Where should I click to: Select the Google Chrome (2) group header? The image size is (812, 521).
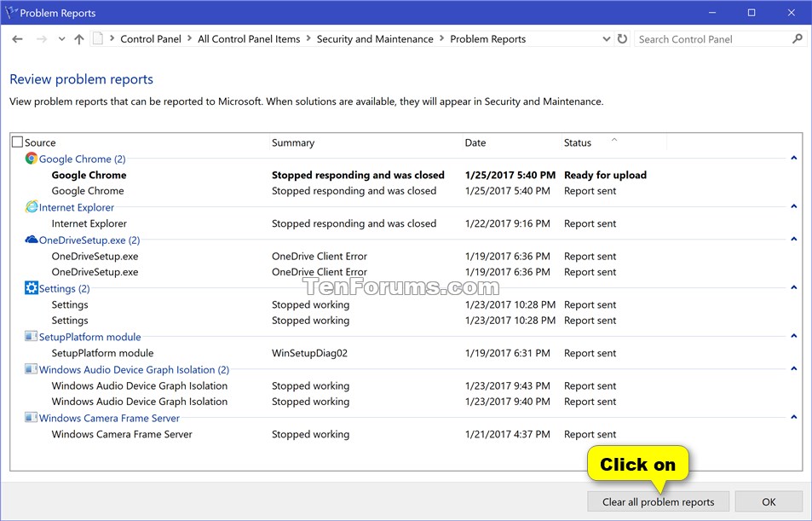[x=83, y=159]
